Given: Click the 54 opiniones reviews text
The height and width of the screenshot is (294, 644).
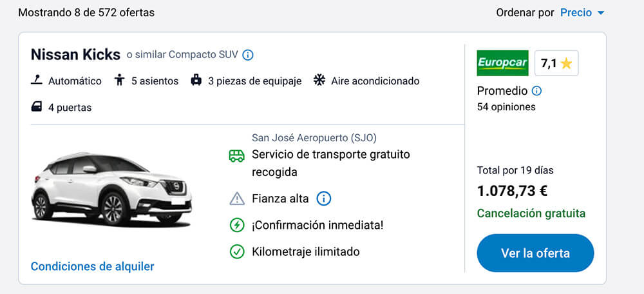Looking at the screenshot, I should [506, 107].
